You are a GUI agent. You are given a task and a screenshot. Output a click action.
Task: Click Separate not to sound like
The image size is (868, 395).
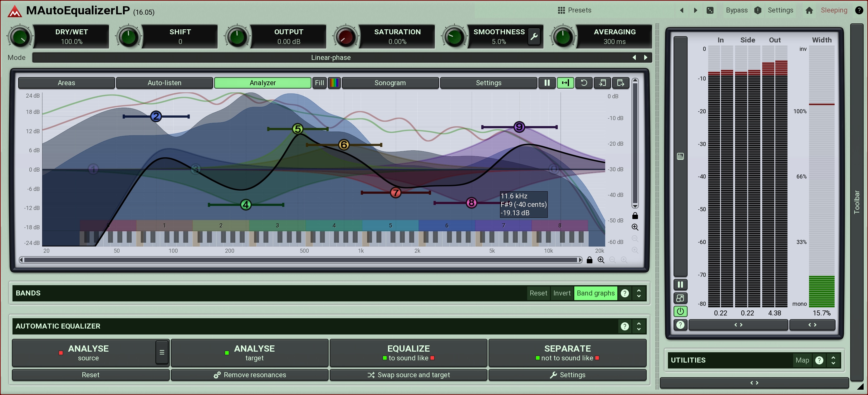pyautogui.click(x=567, y=353)
